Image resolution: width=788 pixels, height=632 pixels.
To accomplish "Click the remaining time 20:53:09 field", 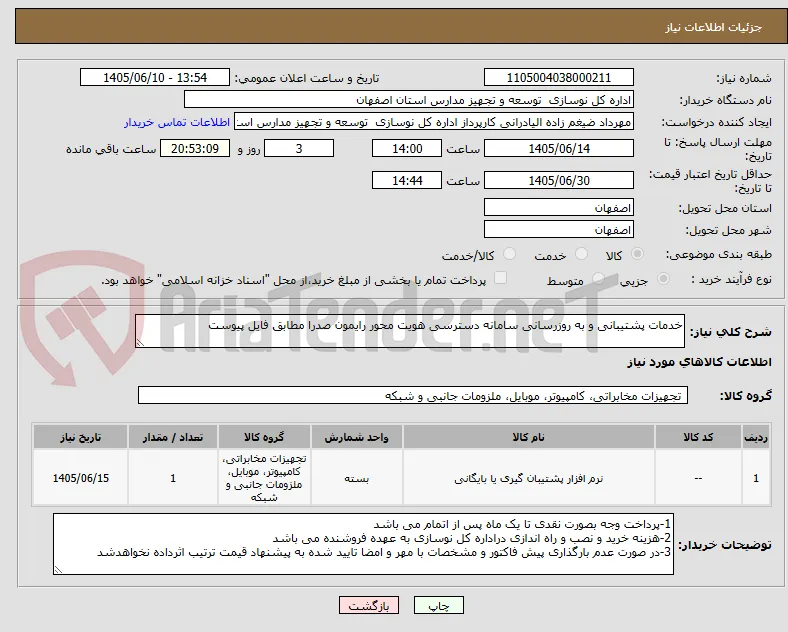I will tap(195, 149).
